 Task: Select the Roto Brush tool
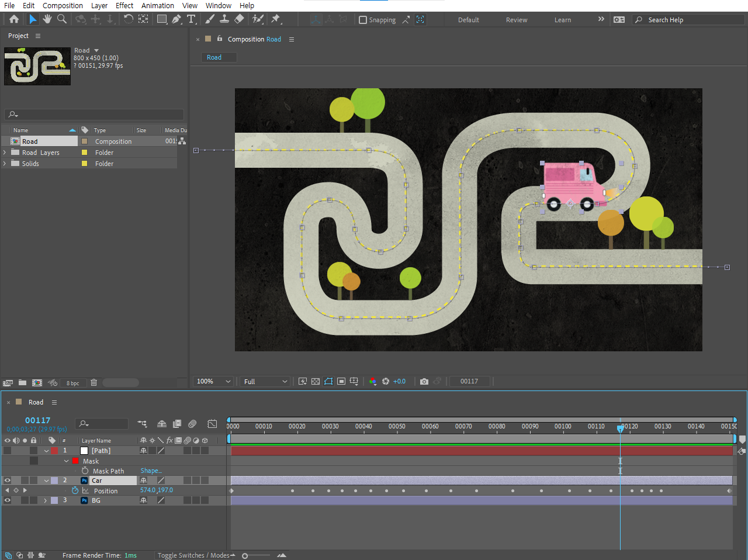click(258, 19)
